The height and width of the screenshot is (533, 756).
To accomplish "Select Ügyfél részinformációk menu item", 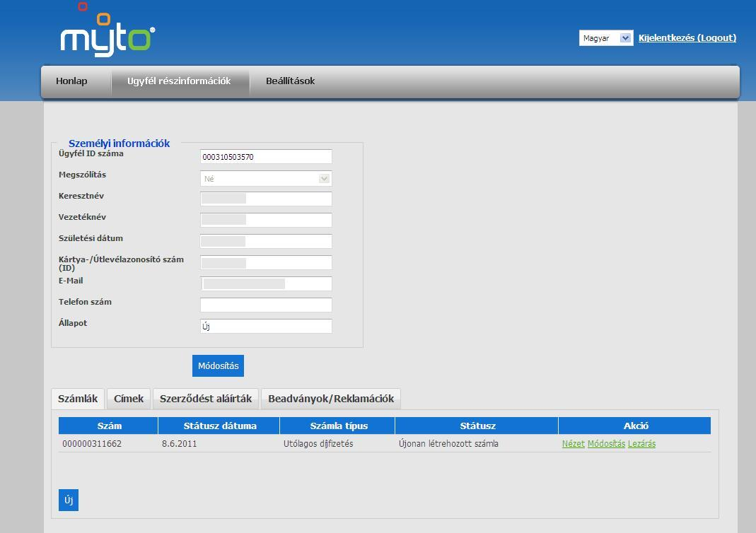I will click(x=179, y=81).
